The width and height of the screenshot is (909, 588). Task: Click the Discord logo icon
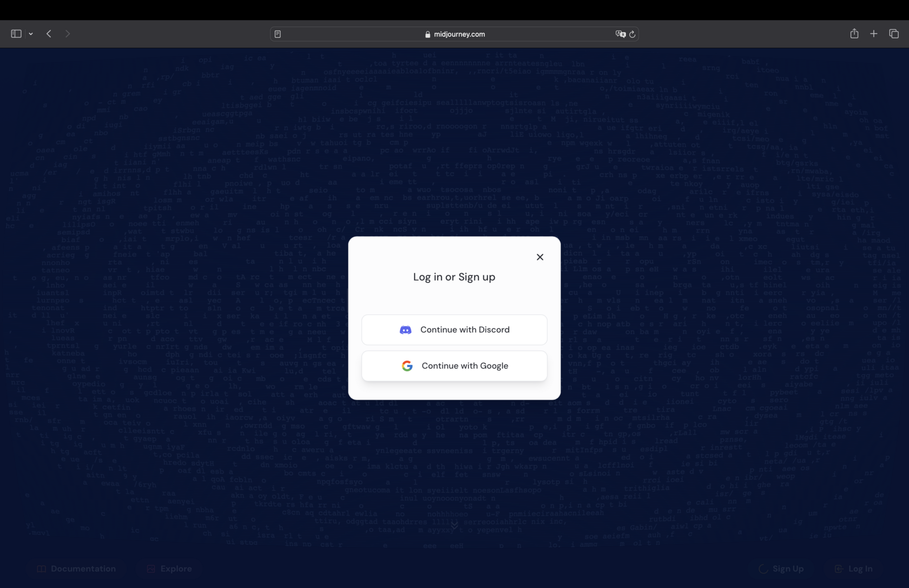[x=405, y=330]
